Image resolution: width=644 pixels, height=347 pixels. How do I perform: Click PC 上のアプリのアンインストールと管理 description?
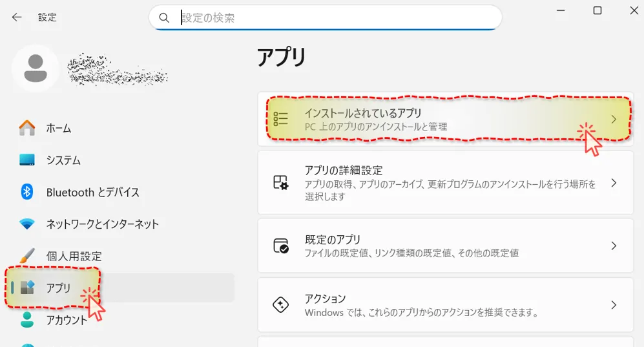point(376,127)
